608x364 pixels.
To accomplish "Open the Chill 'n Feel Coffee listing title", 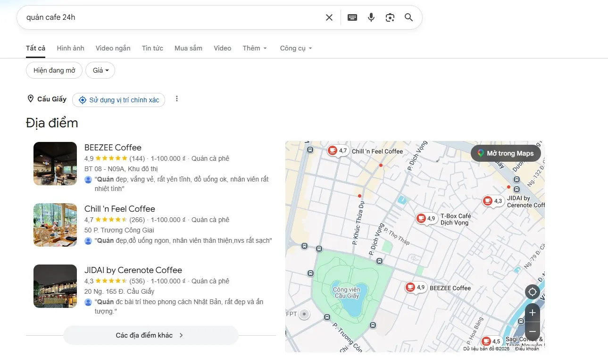I will (x=120, y=209).
